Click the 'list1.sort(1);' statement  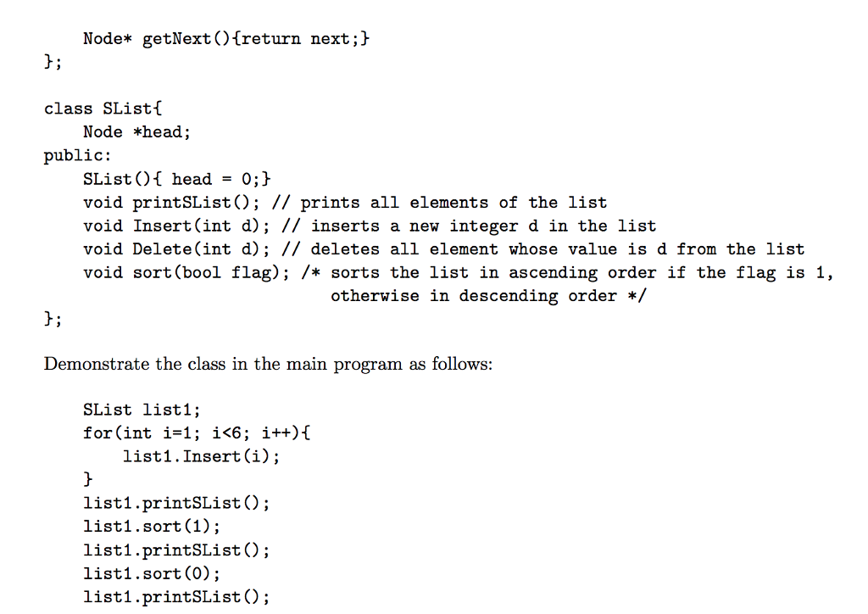pyautogui.click(x=152, y=526)
